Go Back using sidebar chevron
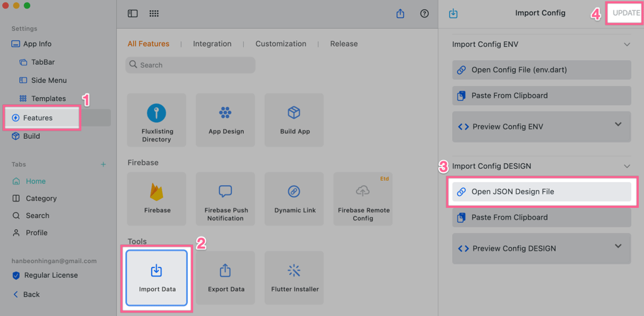 point(26,294)
